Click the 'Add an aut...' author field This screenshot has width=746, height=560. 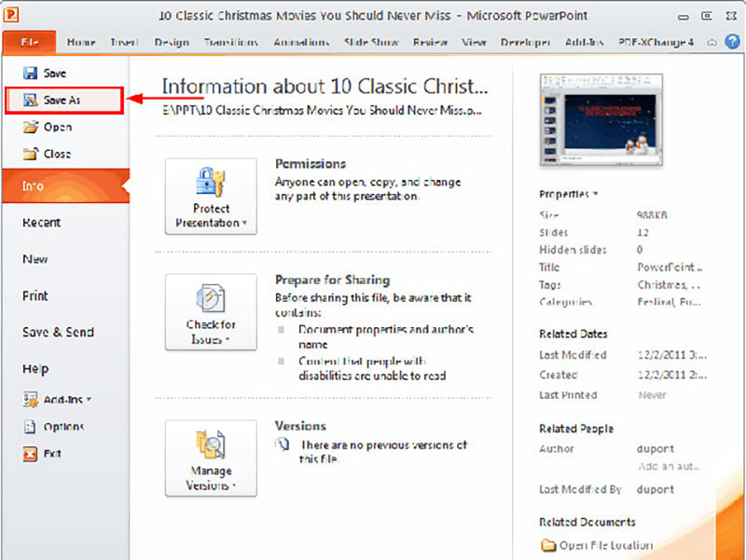tap(668, 466)
